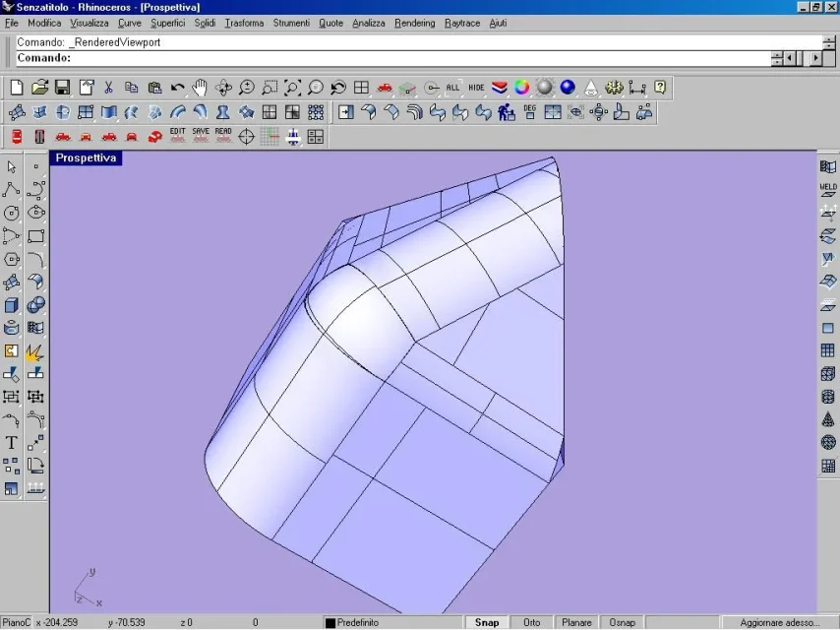Click the HIDE objects icon
Image resolution: width=840 pixels, height=630 pixels.
[x=476, y=87]
